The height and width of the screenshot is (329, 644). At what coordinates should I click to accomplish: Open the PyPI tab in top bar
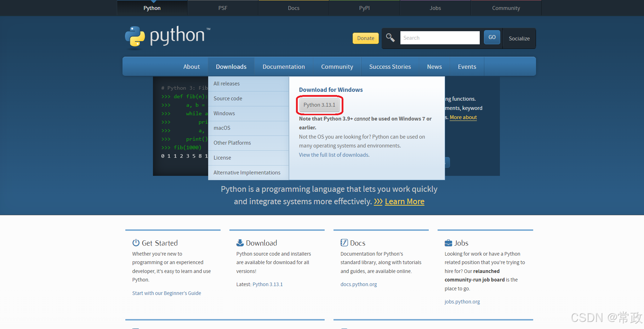tap(365, 8)
